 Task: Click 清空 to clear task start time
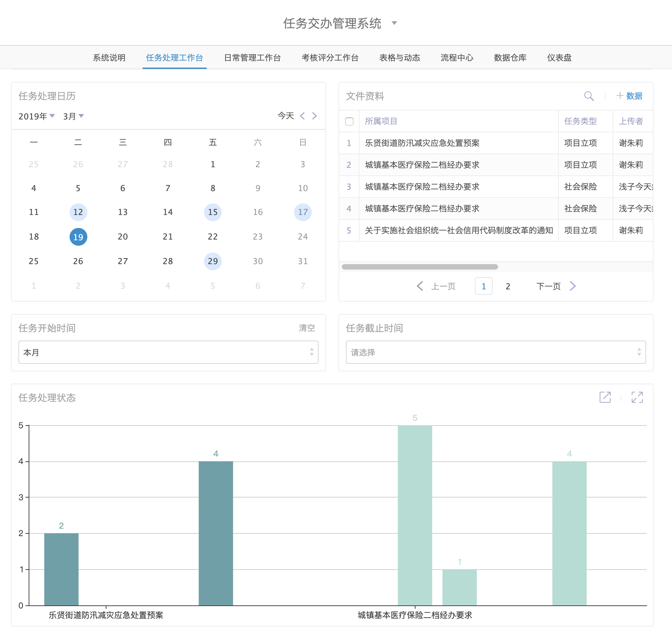(x=307, y=328)
